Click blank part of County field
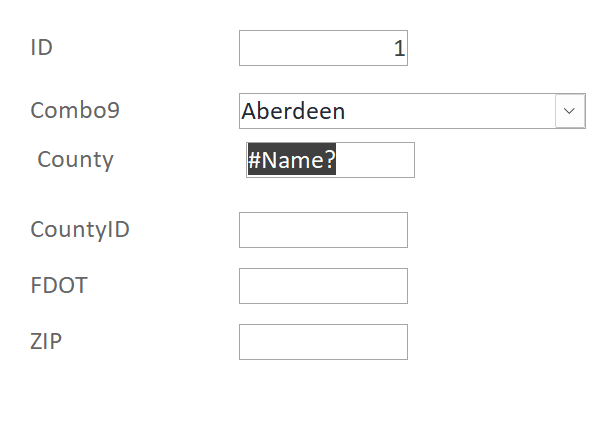The height and width of the screenshot is (445, 603). tap(375, 160)
